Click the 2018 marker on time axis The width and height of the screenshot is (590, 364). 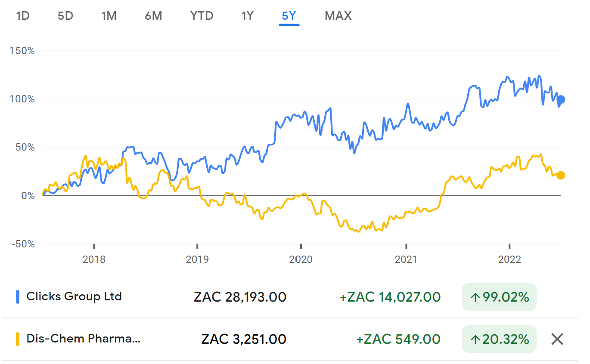94,259
